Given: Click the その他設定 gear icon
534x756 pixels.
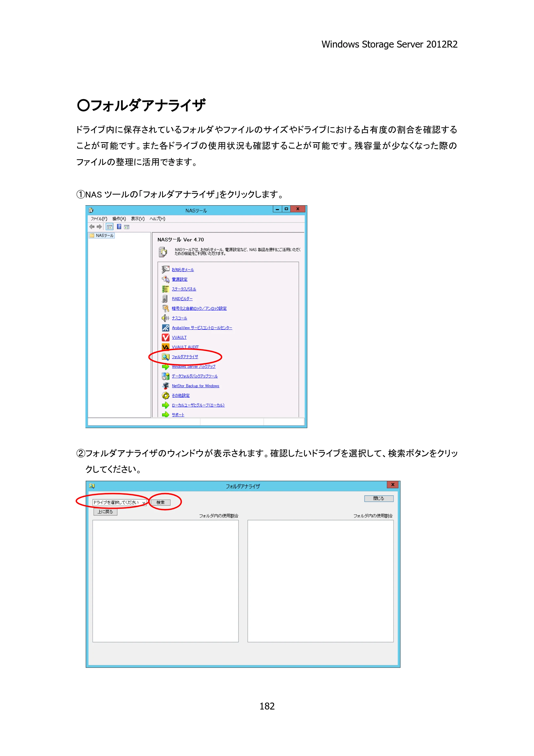Looking at the screenshot, I should [166, 395].
